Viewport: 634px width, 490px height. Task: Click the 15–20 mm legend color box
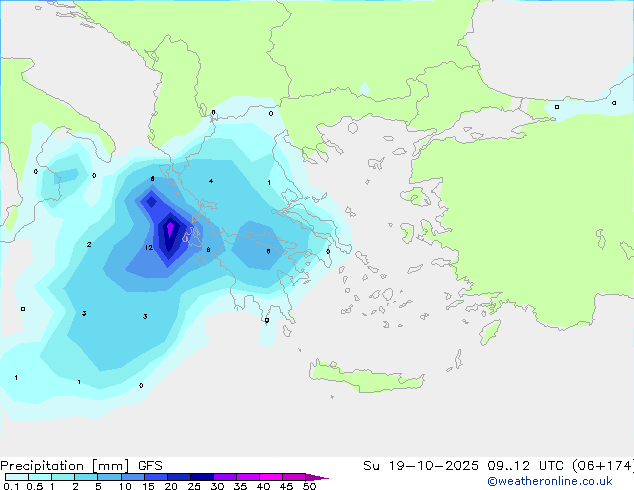(155, 477)
